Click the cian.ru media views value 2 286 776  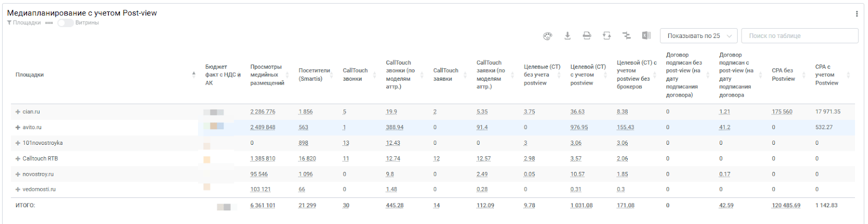point(263,112)
